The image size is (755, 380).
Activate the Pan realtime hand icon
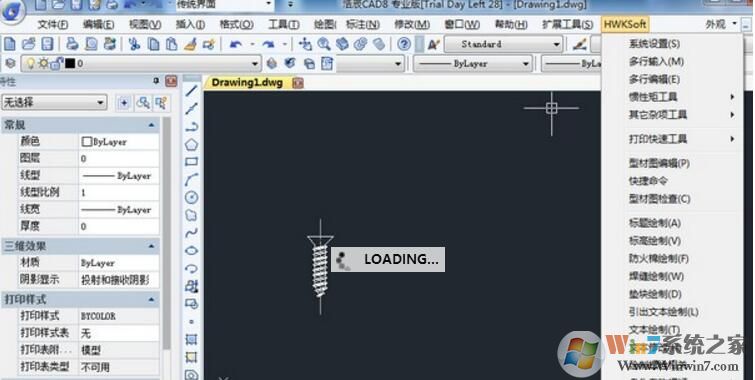(x=305, y=45)
